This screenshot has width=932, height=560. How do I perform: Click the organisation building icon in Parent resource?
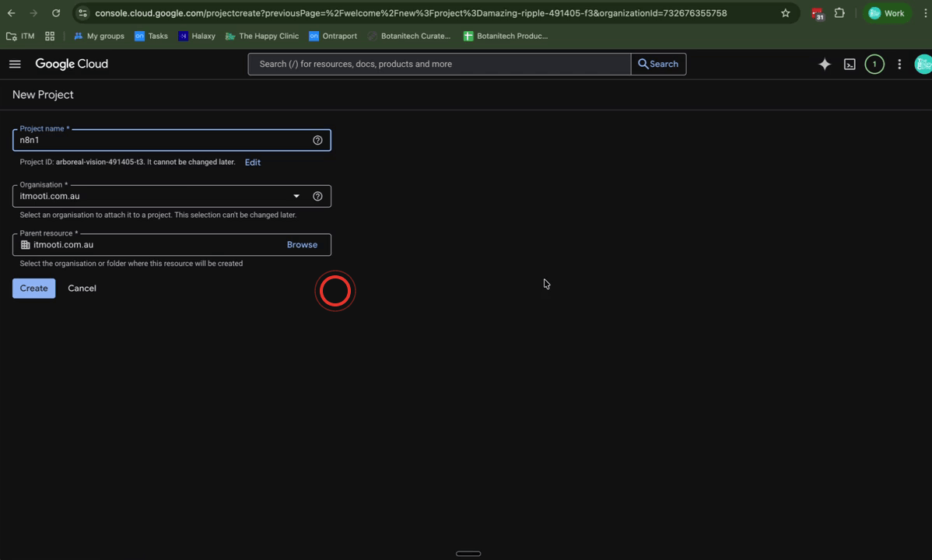25,244
